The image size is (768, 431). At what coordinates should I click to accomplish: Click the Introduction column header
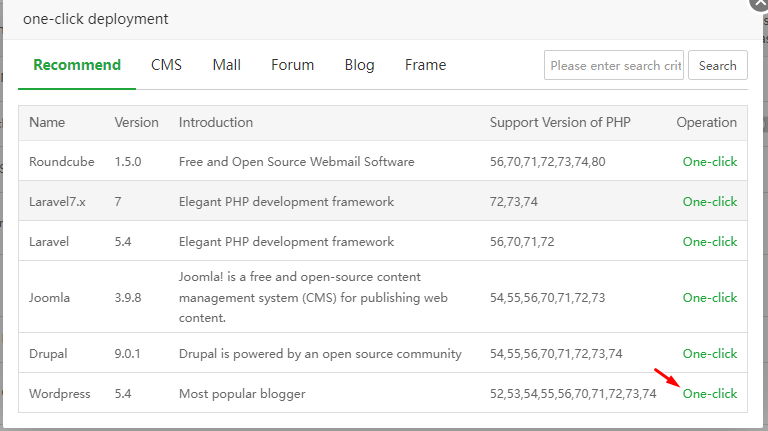[x=216, y=122]
